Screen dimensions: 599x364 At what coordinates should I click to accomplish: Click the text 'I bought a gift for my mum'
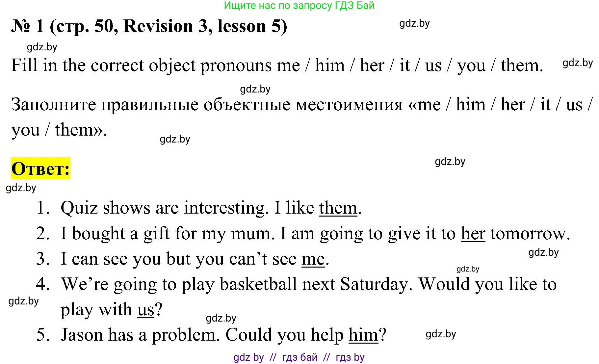click(167, 234)
